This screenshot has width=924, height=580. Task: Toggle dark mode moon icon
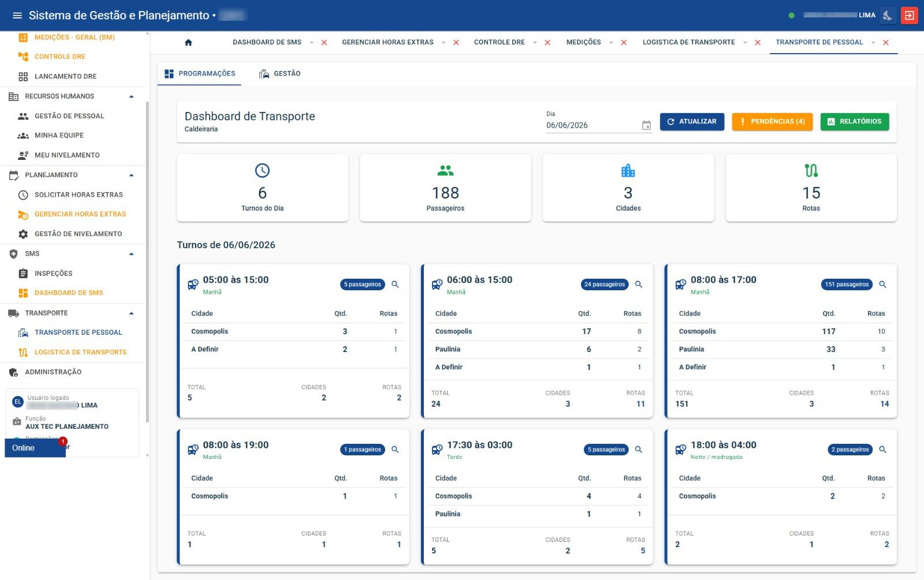[x=888, y=16]
